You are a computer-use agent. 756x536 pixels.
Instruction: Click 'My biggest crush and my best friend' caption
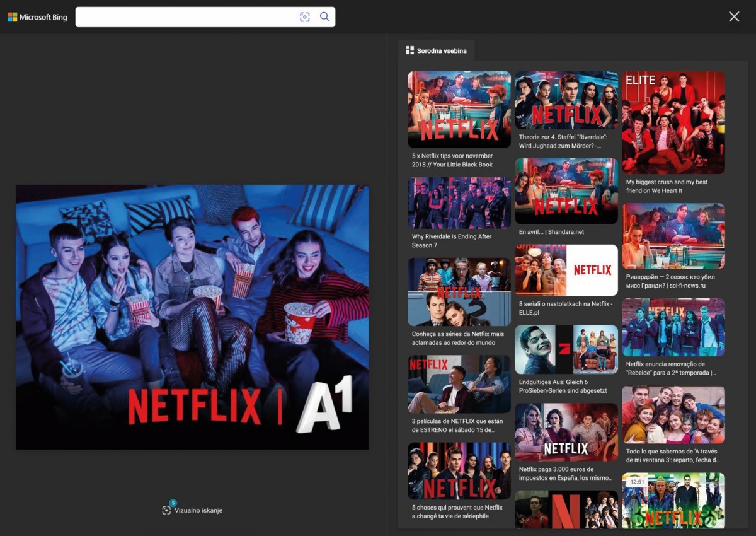click(x=667, y=186)
